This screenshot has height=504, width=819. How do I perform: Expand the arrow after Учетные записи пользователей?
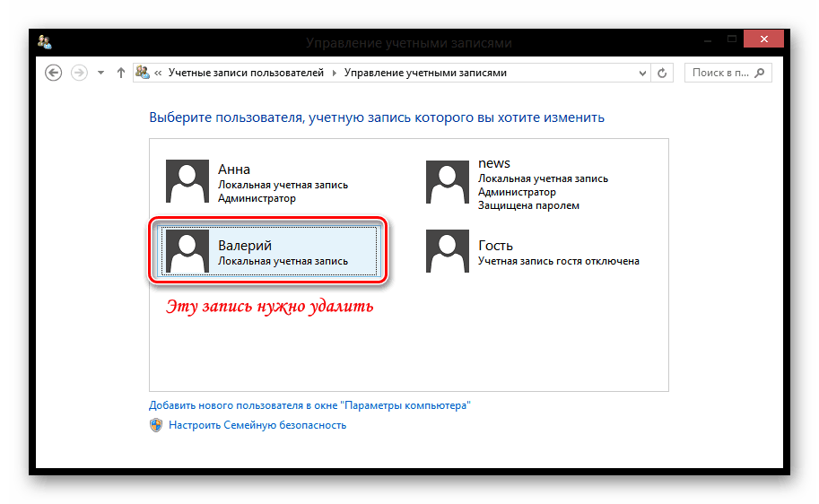point(335,74)
